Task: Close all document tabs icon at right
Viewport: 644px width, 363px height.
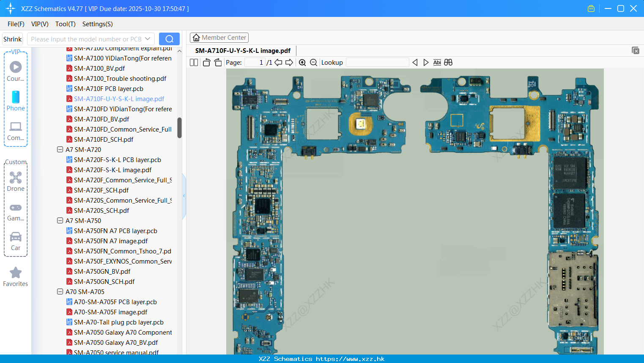Action: [636, 50]
